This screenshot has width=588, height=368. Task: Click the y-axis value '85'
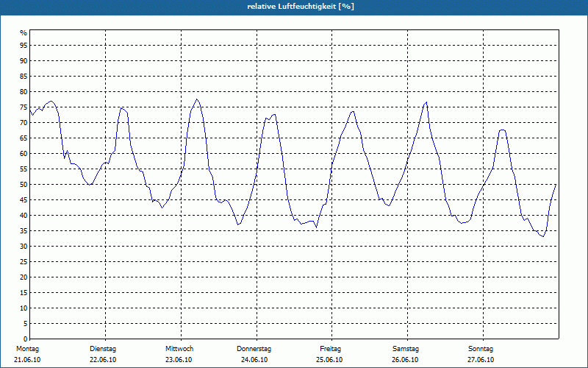click(24, 77)
